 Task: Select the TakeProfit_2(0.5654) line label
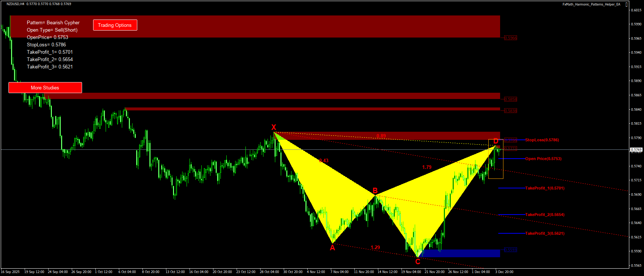(545, 215)
